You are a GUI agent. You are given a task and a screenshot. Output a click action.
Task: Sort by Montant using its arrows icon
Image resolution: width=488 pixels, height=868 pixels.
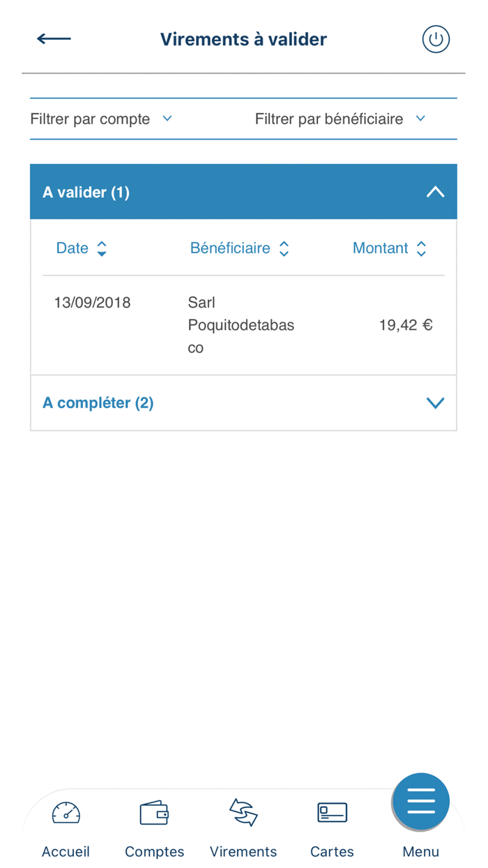coord(421,248)
